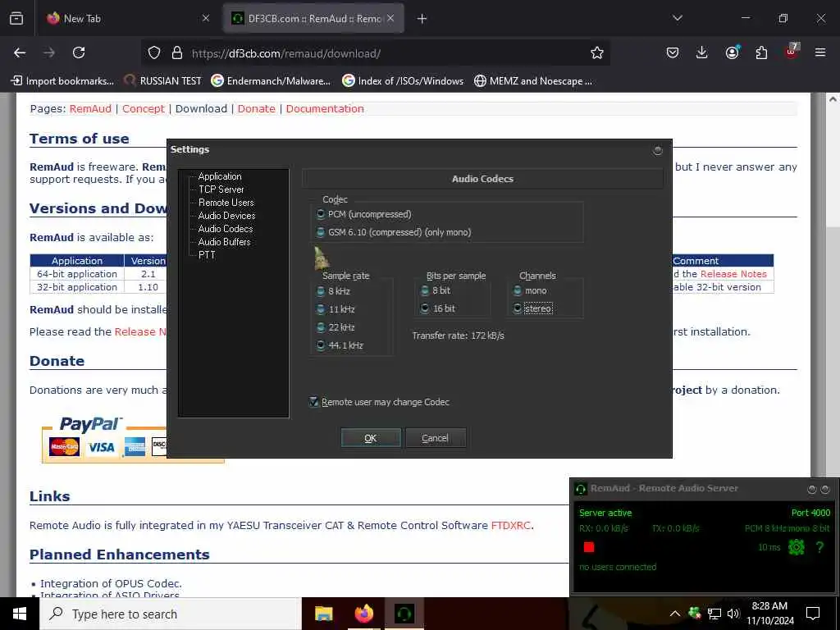Choose the 44.1 kHz sample rate

(340, 345)
